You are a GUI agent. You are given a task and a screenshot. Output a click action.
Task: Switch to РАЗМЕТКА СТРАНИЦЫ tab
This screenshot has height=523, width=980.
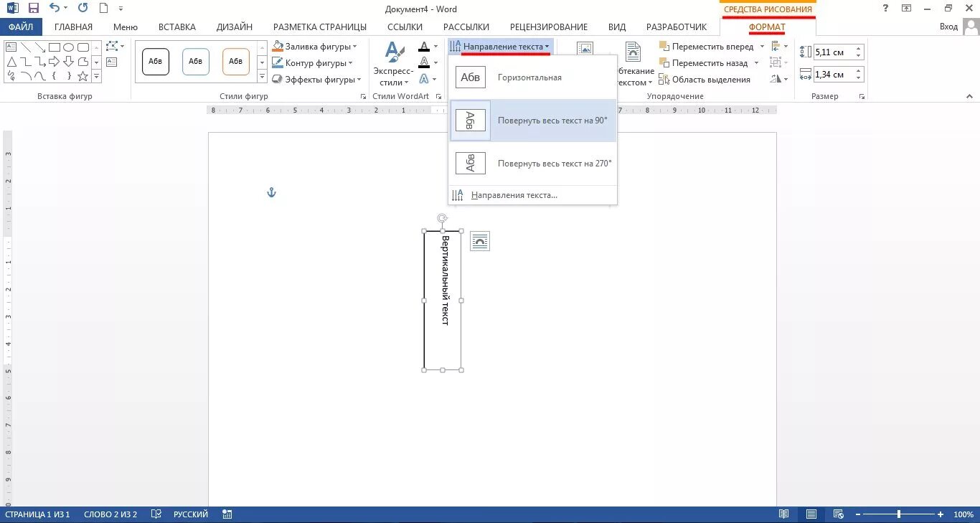tap(320, 27)
